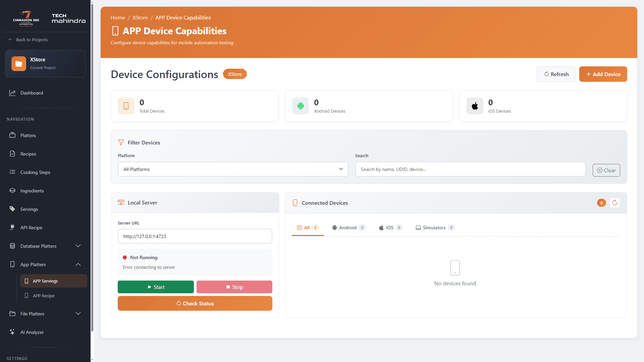Switch to the Simulators tab
The image size is (644, 362).
[x=435, y=228]
